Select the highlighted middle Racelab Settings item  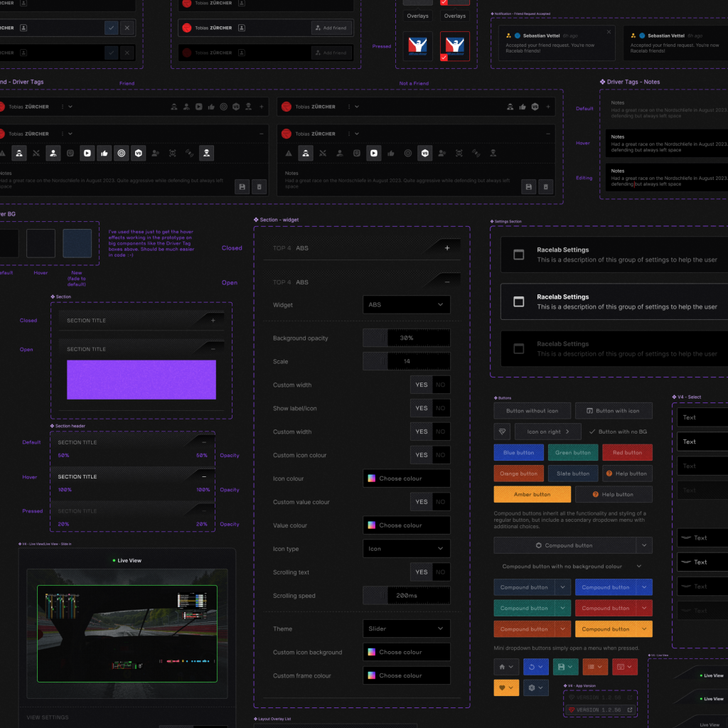(x=615, y=302)
